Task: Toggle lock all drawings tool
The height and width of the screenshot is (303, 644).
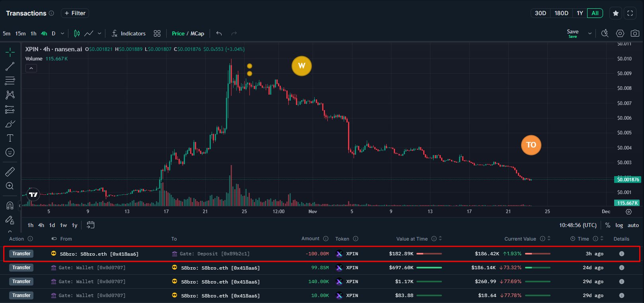Action: [x=10, y=220]
